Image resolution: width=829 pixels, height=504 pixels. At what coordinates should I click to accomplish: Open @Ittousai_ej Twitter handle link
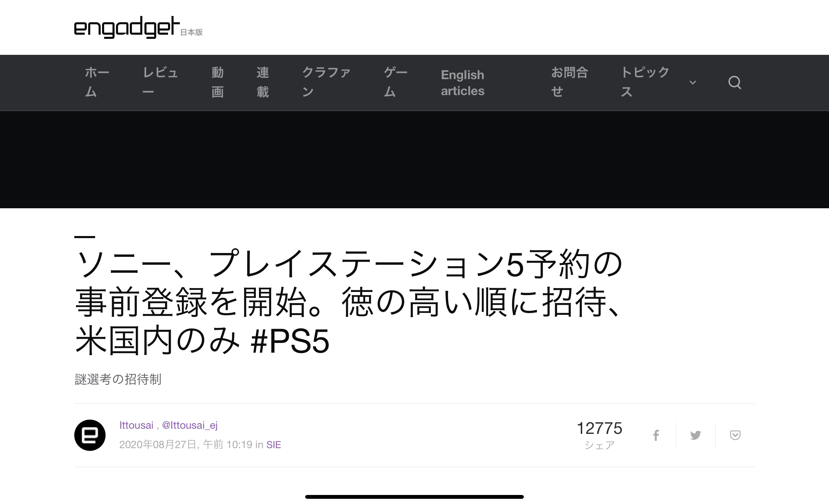point(190,425)
